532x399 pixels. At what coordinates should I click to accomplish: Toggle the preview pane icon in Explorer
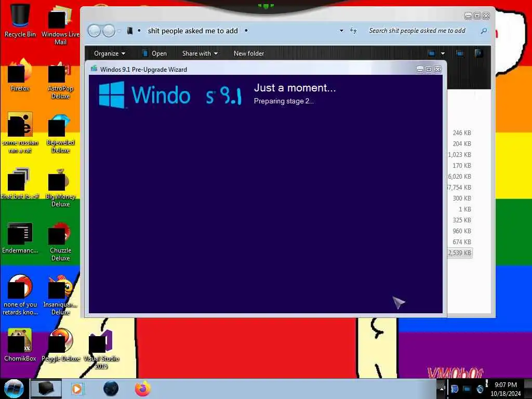[460, 54]
